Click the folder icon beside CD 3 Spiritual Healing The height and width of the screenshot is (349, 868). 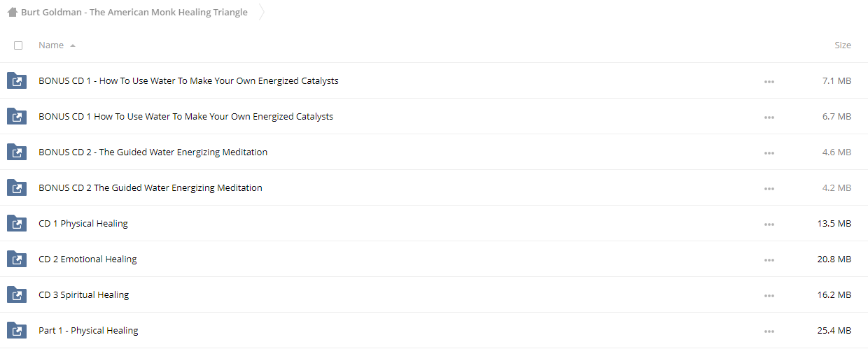pyautogui.click(x=17, y=295)
